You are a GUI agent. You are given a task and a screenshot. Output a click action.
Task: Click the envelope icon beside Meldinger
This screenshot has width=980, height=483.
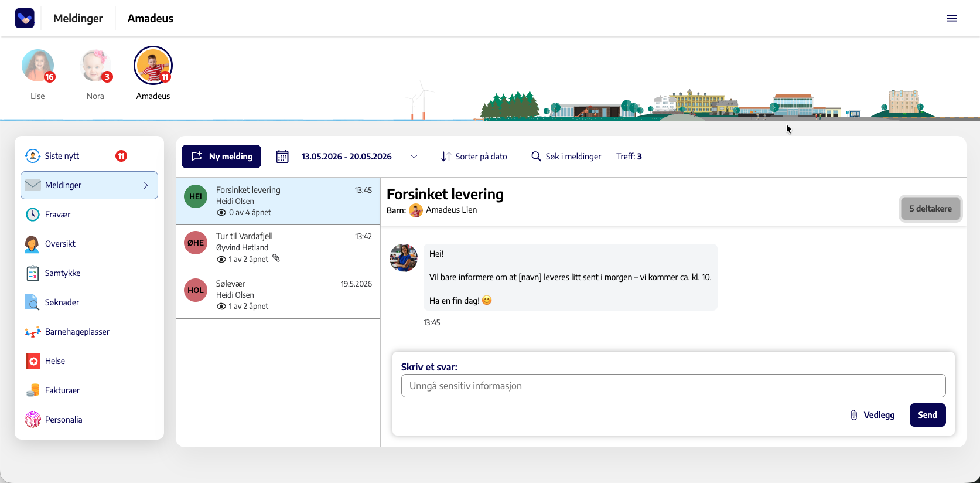33,185
